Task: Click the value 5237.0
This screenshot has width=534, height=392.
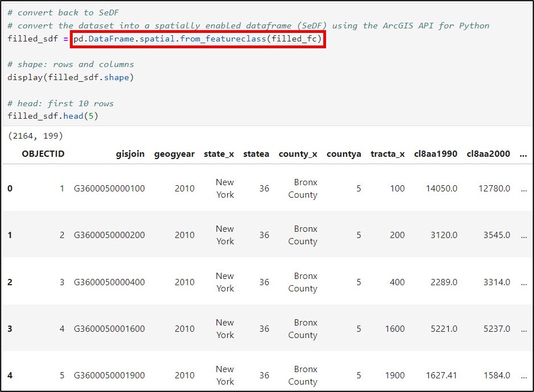Action: tap(497, 328)
